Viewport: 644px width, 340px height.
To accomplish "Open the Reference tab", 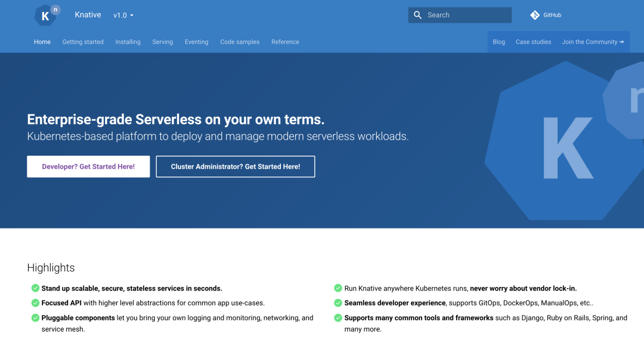I will tap(285, 42).
